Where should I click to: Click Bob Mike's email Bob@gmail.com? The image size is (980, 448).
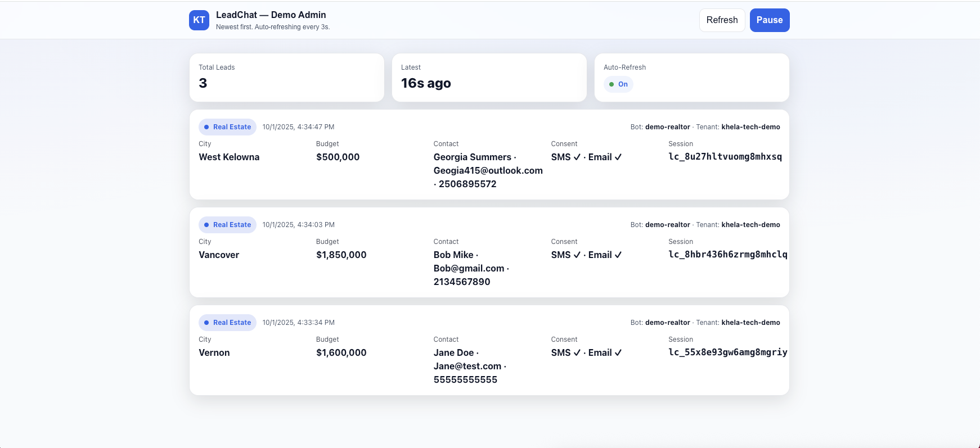tap(469, 268)
